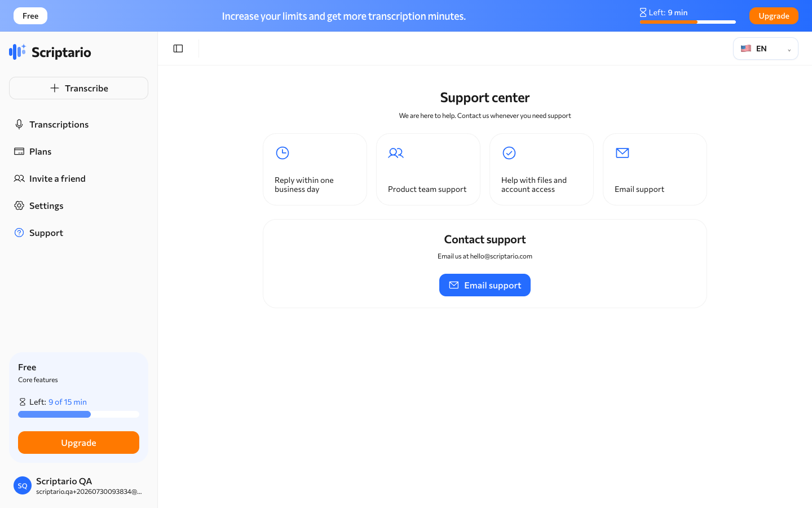The height and width of the screenshot is (508, 812).
Task: Click the Core features label
Action: coord(38,380)
